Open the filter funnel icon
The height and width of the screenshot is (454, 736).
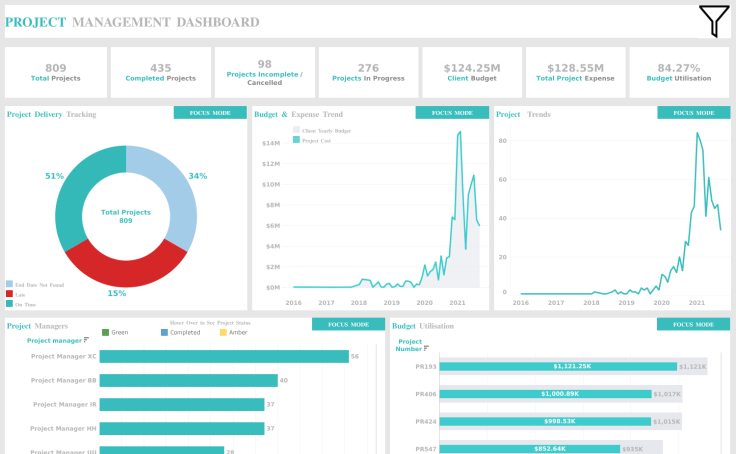point(714,21)
